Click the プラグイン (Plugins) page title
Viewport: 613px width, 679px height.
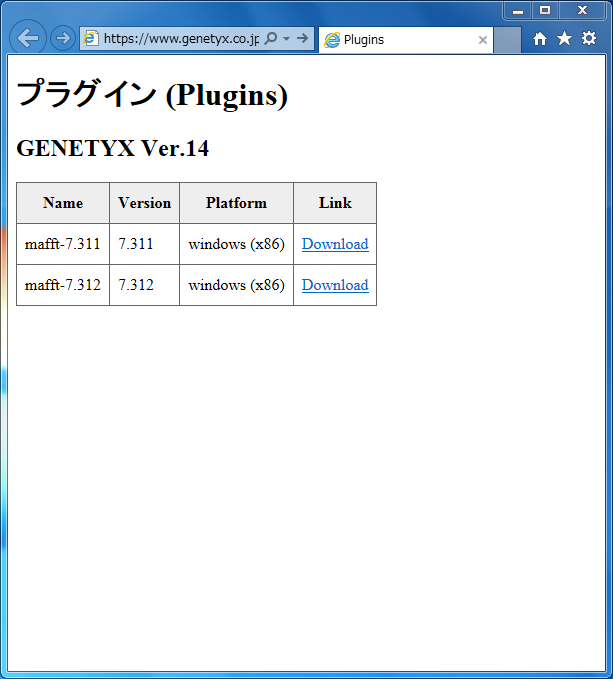(152, 94)
